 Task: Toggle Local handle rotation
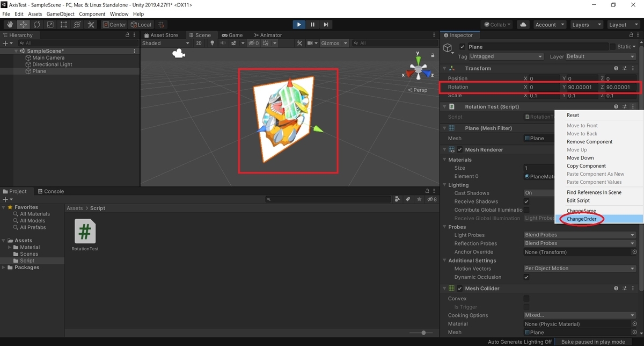pos(141,25)
